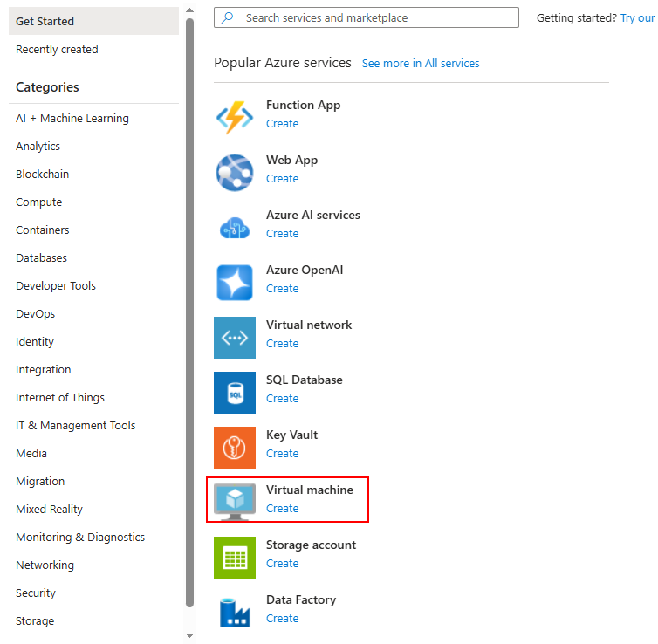Open See more in All services link
The height and width of the screenshot is (644, 658).
(x=421, y=64)
